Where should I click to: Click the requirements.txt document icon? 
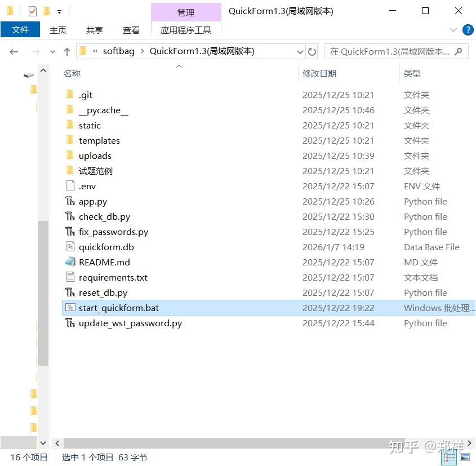click(x=70, y=277)
